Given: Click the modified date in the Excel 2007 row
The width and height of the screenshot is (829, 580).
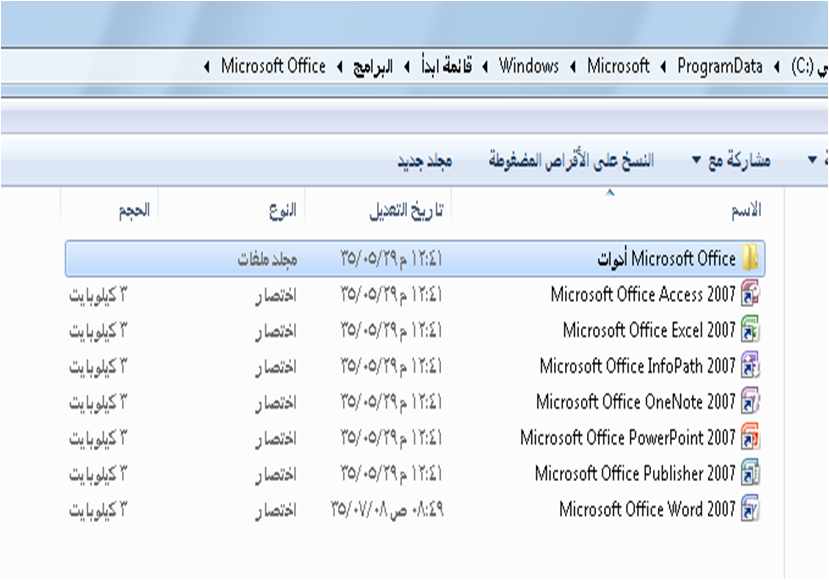Looking at the screenshot, I should point(391,330).
